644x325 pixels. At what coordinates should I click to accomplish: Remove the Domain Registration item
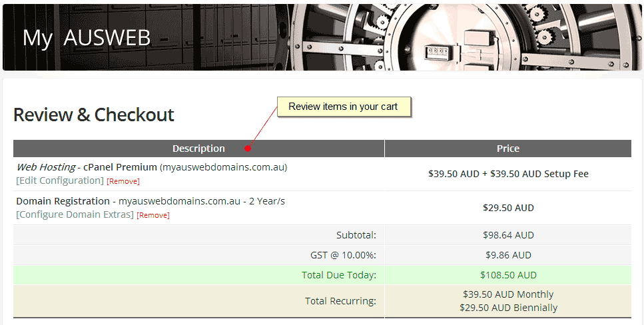(153, 215)
